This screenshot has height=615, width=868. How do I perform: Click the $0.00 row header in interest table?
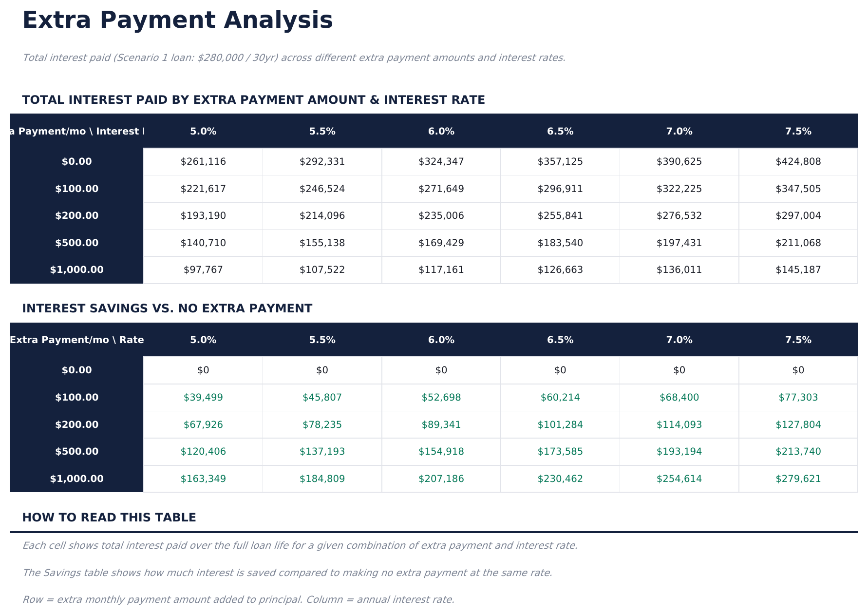(77, 161)
